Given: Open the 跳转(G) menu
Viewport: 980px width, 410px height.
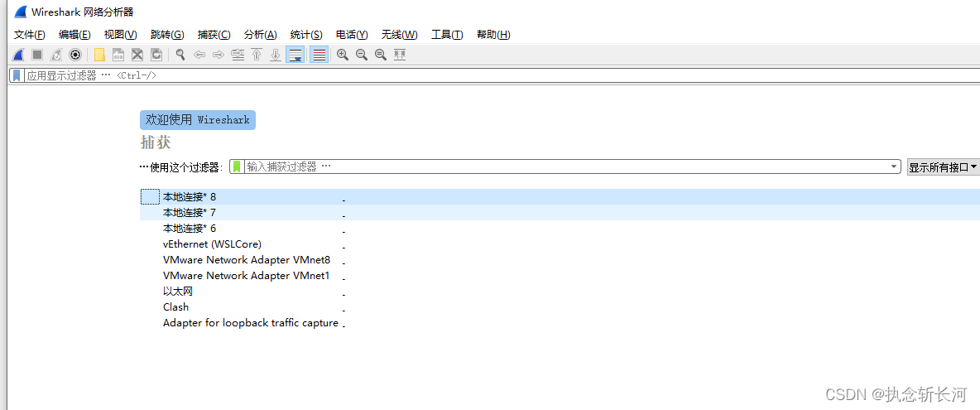Looking at the screenshot, I should click(167, 35).
